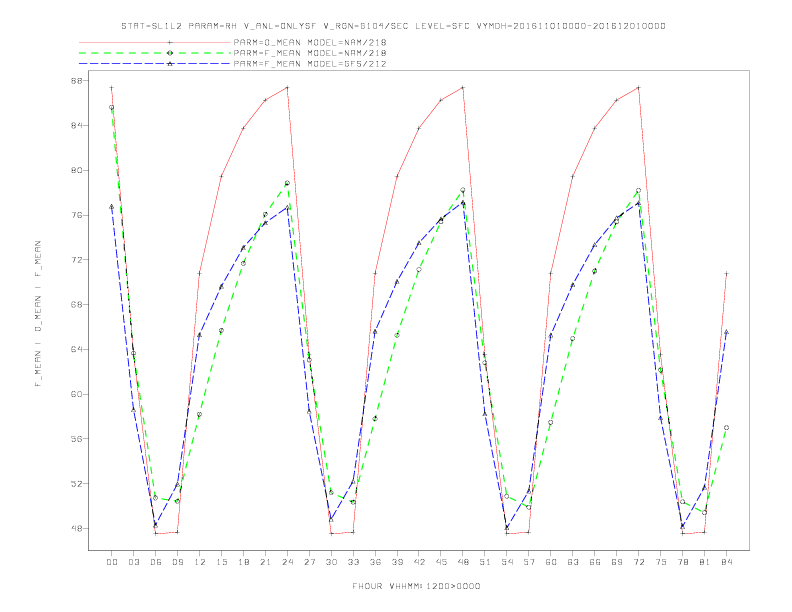Viewport: 792px width, 612px height.
Task: Click x-axis forecast hour label 51
Action: 485,562
